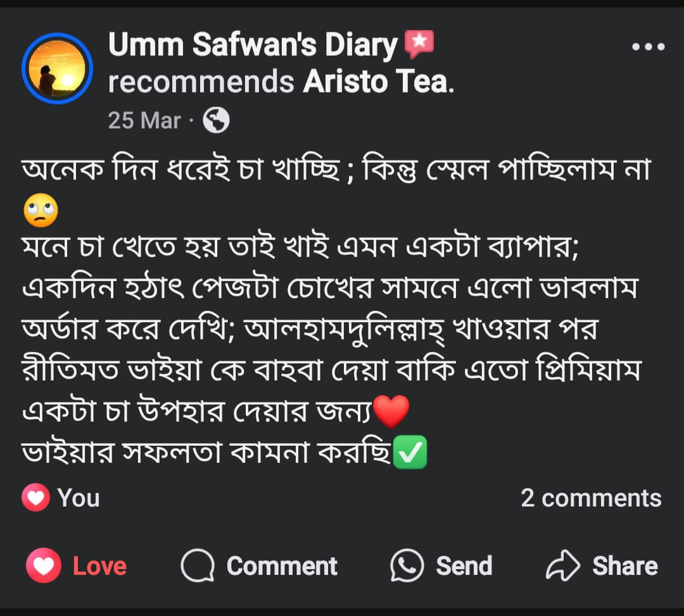Visit the Umm Safwan's Diary page name
Viewport: 684px width, 616px height.
[252, 46]
